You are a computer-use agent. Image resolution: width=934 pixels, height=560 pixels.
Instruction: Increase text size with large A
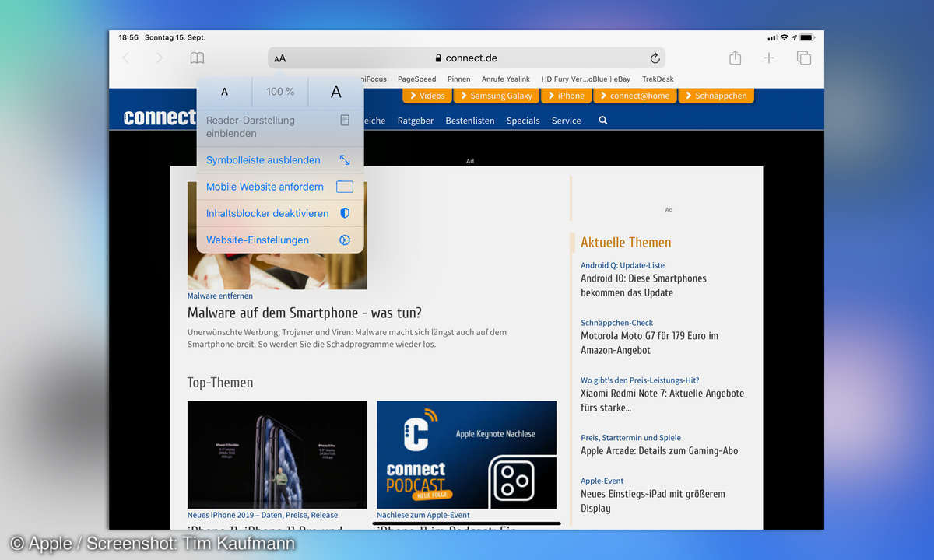click(336, 92)
